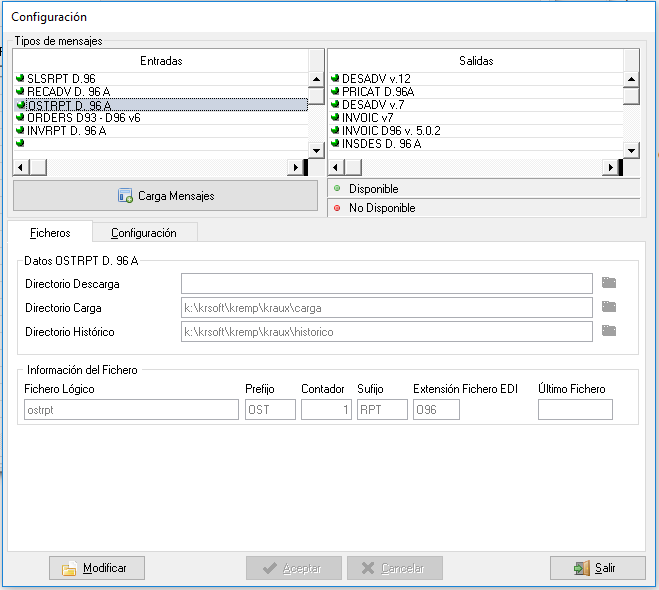Click the Salidas column header

[x=476, y=61]
